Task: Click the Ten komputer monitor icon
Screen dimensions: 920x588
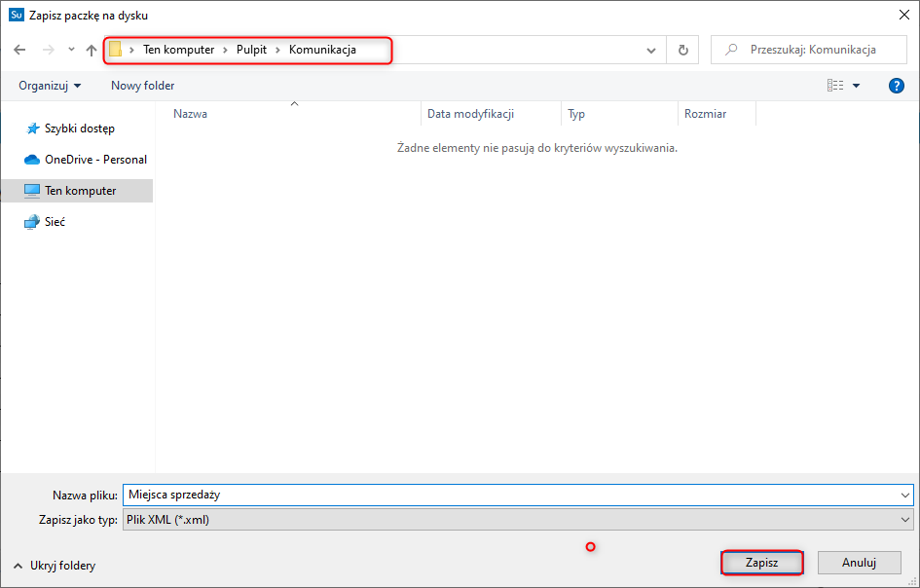Action: 32,191
